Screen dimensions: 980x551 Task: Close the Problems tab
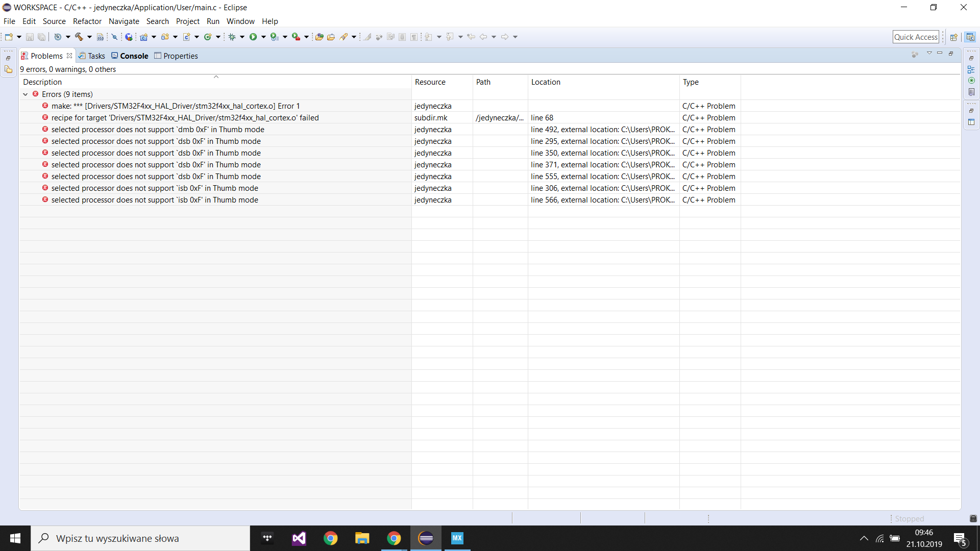point(69,56)
